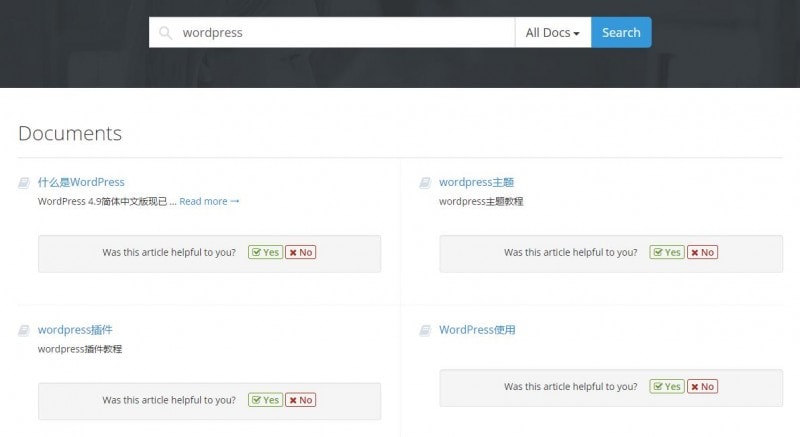Vote Yes for wordpress主题 article
The width and height of the screenshot is (800, 437).
pyautogui.click(x=667, y=252)
